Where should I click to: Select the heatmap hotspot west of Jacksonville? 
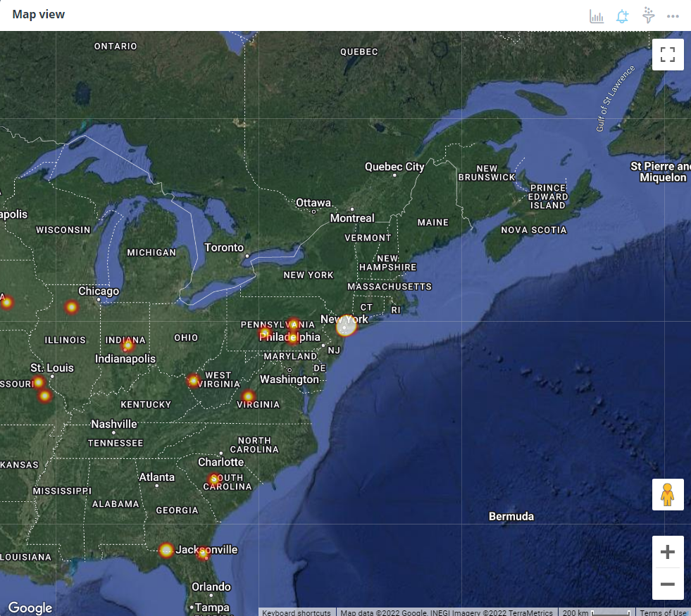166,551
